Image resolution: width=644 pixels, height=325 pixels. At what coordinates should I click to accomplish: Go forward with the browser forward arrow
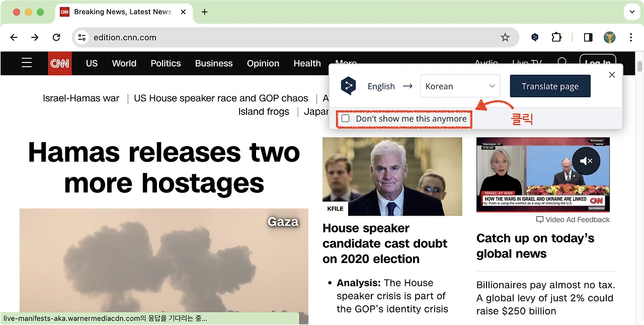point(35,37)
